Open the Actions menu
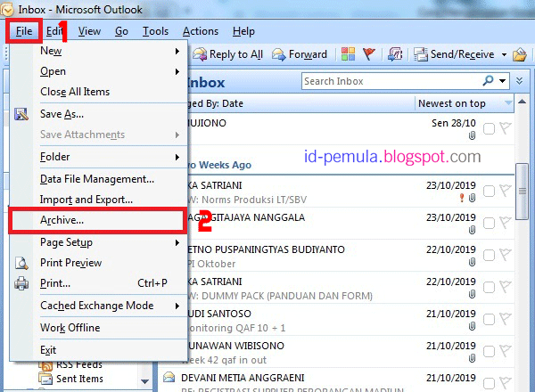 [201, 31]
